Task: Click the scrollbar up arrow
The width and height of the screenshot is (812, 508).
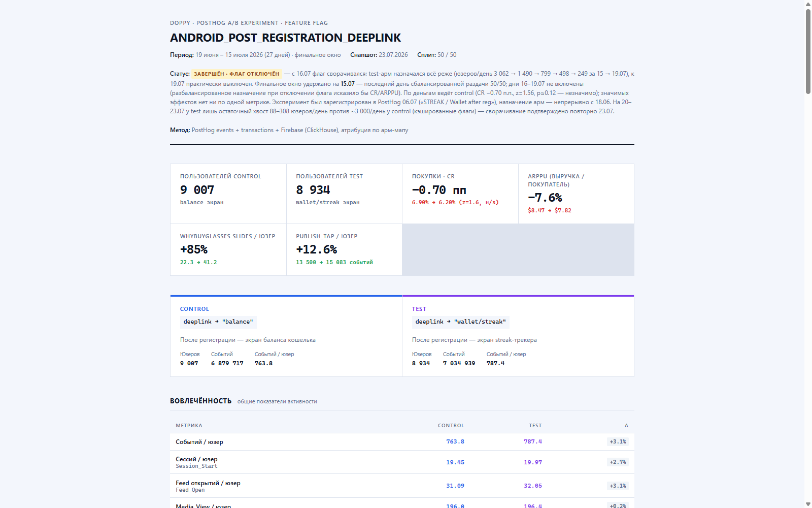Action: point(808,4)
